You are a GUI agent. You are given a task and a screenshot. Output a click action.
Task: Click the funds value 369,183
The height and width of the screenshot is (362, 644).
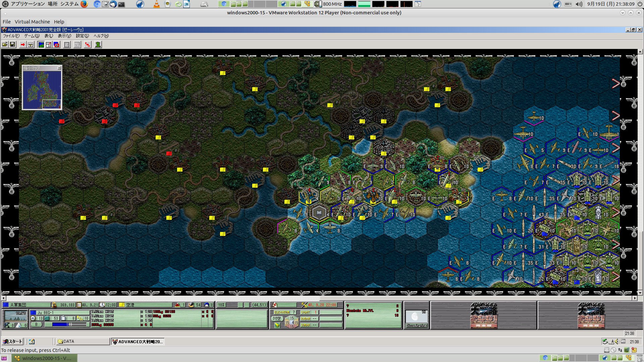(x=67, y=305)
